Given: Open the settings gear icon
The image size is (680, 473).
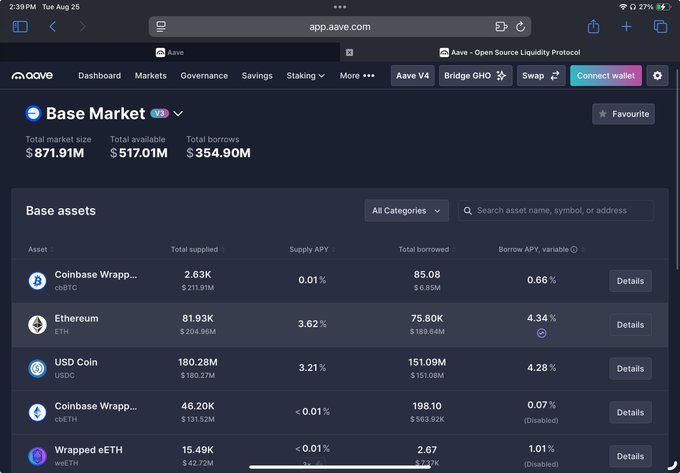Looking at the screenshot, I should click(657, 75).
